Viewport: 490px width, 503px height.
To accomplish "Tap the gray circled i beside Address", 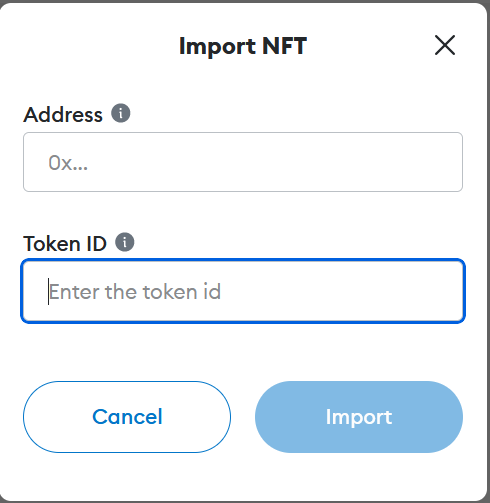I will tap(121, 113).
